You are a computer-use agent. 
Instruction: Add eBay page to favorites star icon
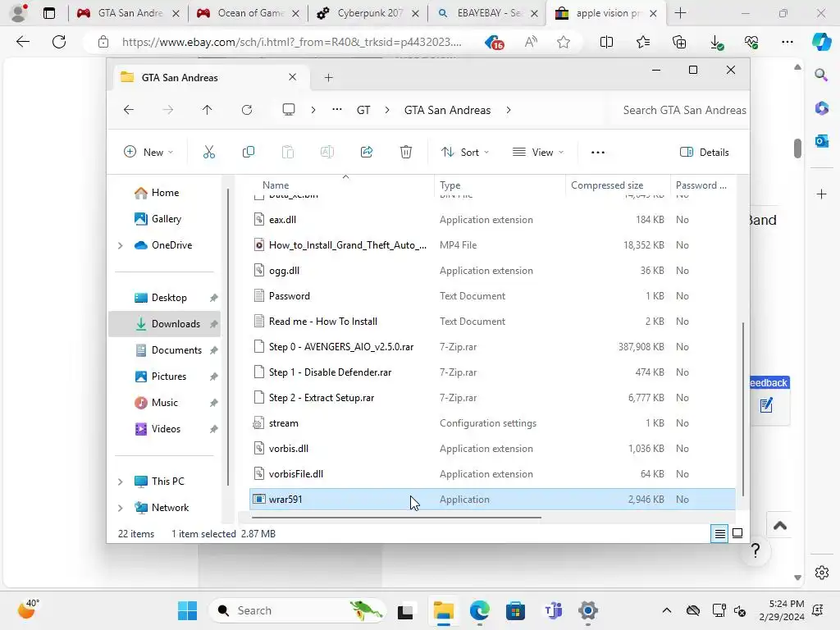point(563,42)
